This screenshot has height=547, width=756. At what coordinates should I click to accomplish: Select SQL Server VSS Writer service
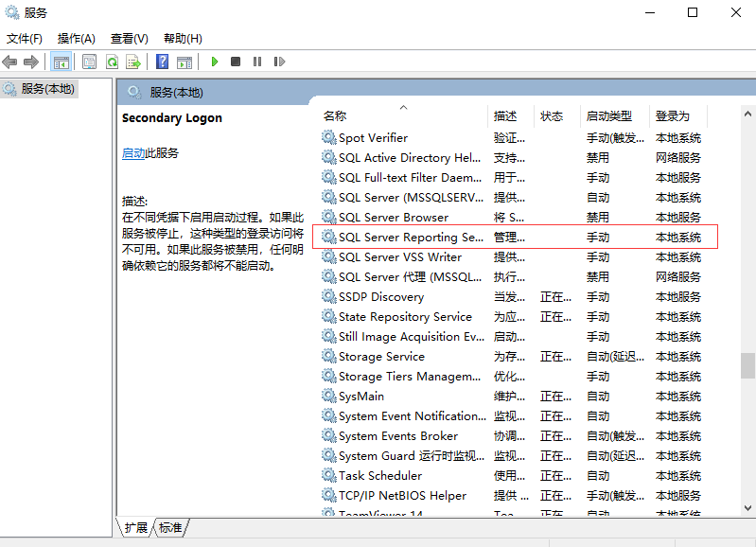[x=516, y=256]
